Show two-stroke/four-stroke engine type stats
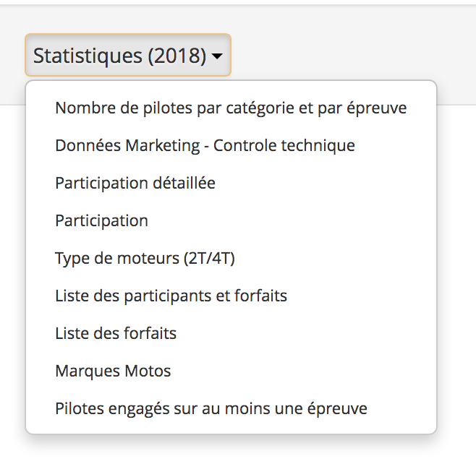The height and width of the screenshot is (464, 476). click(x=145, y=259)
